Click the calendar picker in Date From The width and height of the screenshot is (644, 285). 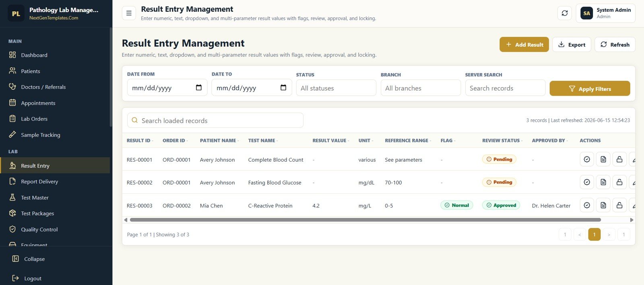pyautogui.click(x=199, y=88)
